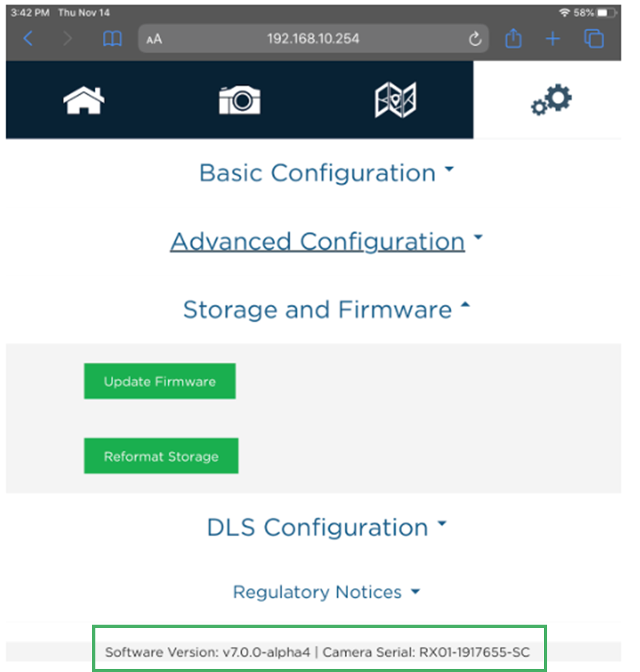Click the Reformat Storage button
The height and width of the screenshot is (672, 640).
[x=161, y=456]
